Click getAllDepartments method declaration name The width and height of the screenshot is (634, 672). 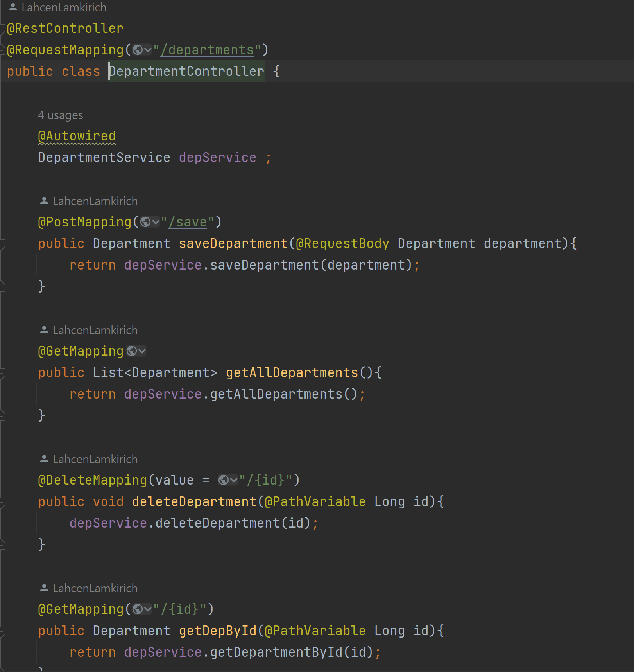coord(292,373)
